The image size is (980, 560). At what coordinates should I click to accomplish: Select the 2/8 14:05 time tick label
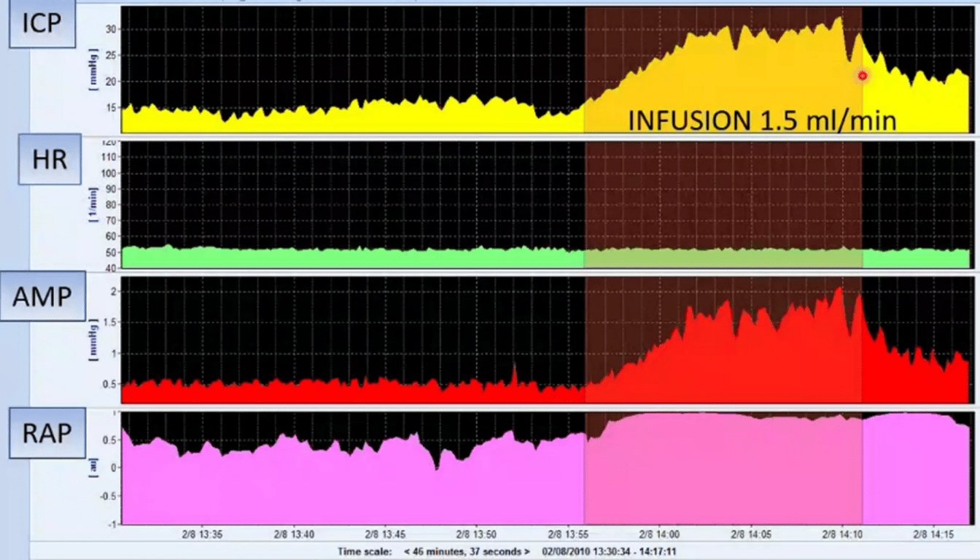coord(750,534)
